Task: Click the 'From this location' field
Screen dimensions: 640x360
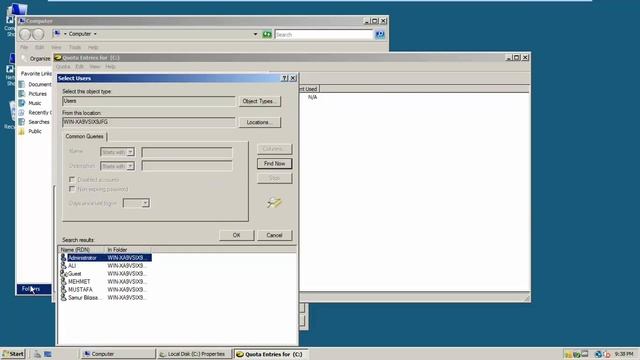Action: 149,122
